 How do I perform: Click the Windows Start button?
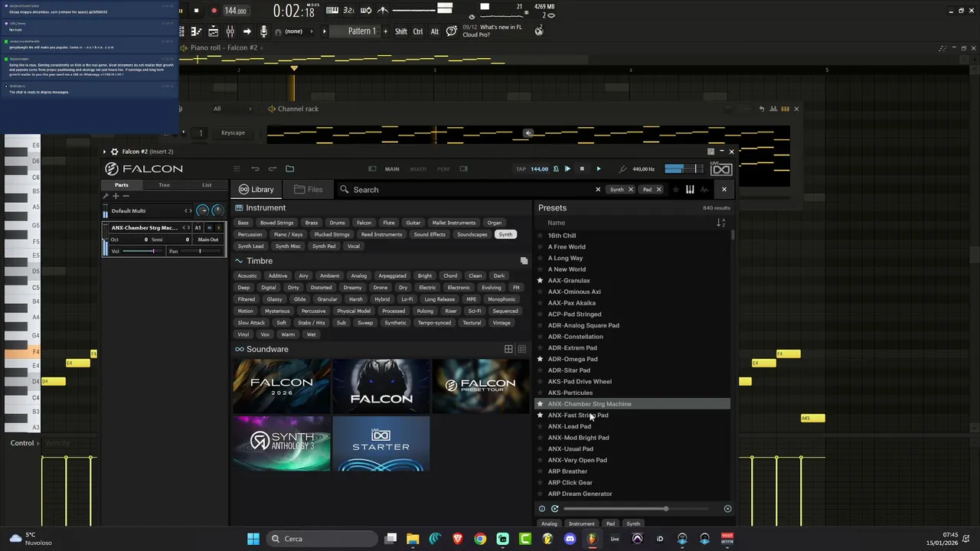[253, 539]
